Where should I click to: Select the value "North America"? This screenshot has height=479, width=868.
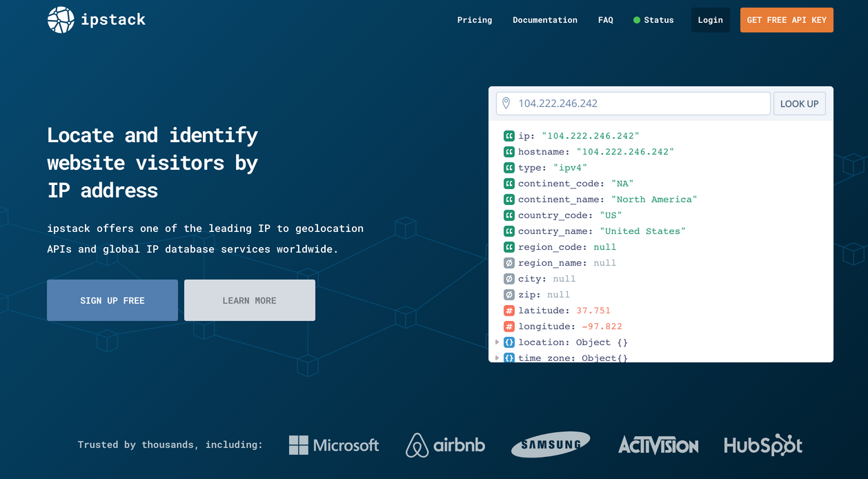pos(654,199)
